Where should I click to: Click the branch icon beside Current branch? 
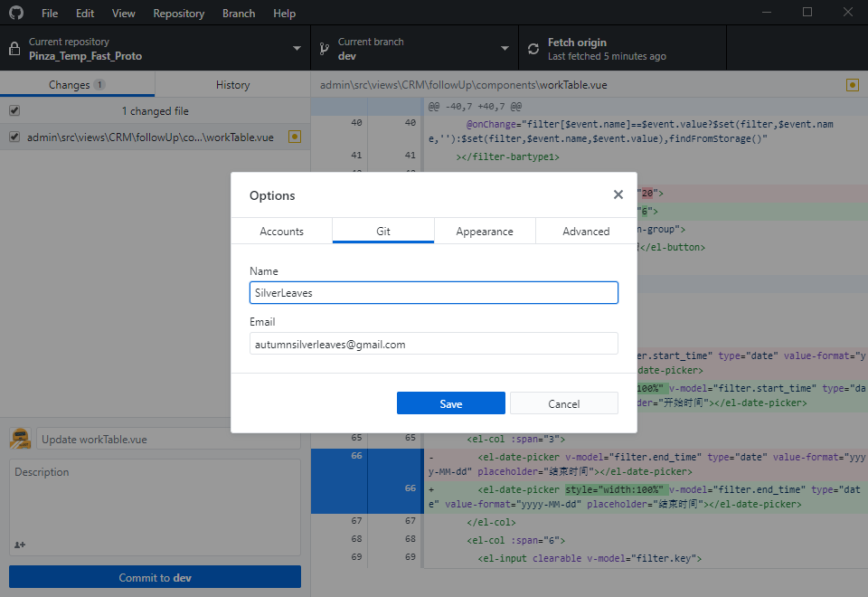pyautogui.click(x=323, y=47)
